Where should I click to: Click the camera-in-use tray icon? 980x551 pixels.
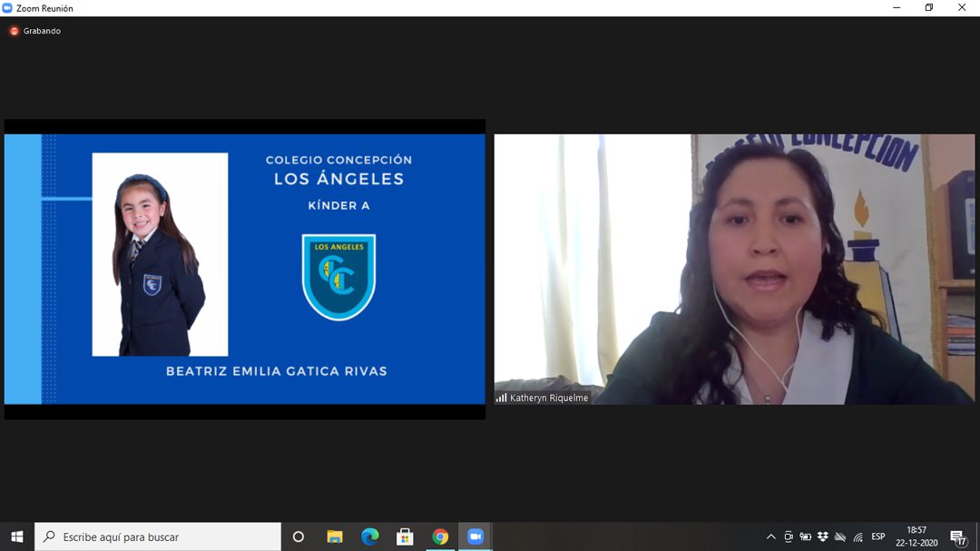pyautogui.click(x=789, y=536)
